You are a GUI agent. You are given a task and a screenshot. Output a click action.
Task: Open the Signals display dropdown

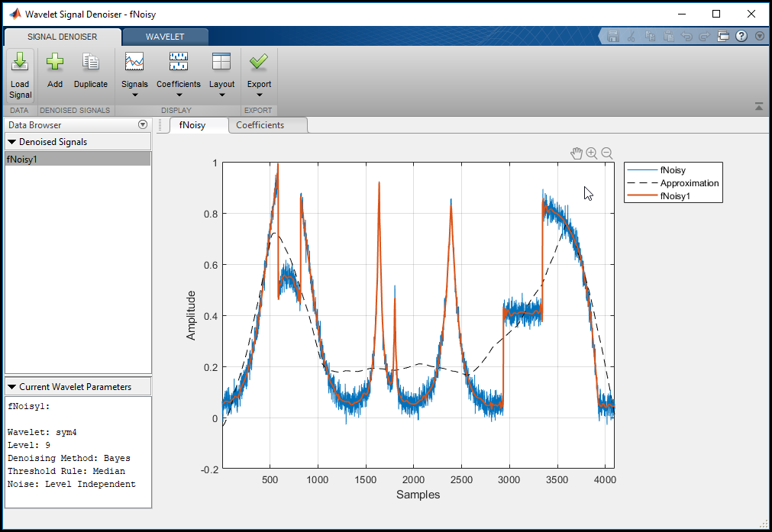(134, 84)
